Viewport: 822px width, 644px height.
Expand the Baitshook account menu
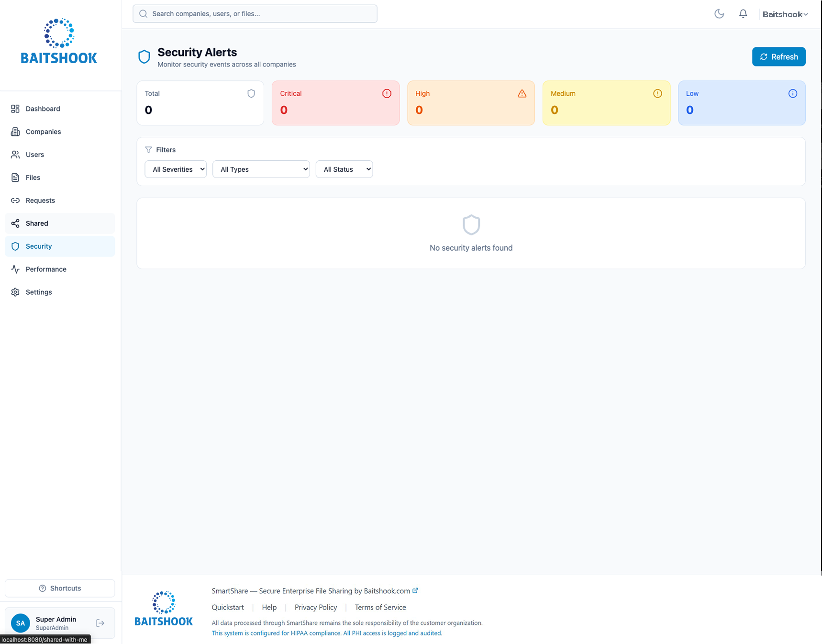pyautogui.click(x=785, y=14)
